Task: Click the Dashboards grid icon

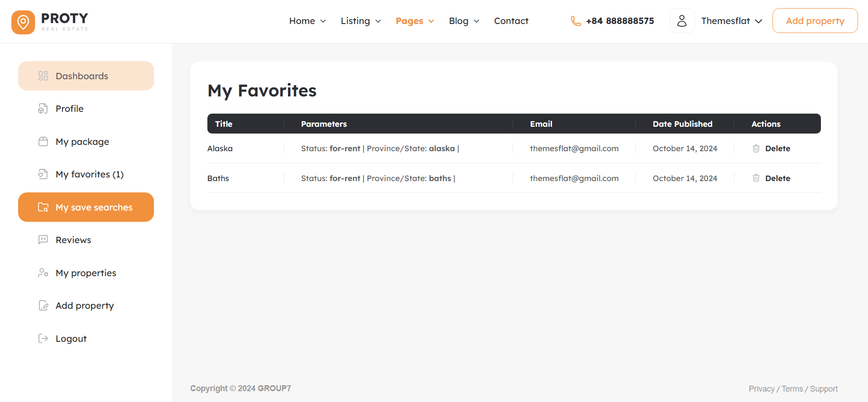Action: coord(43,76)
